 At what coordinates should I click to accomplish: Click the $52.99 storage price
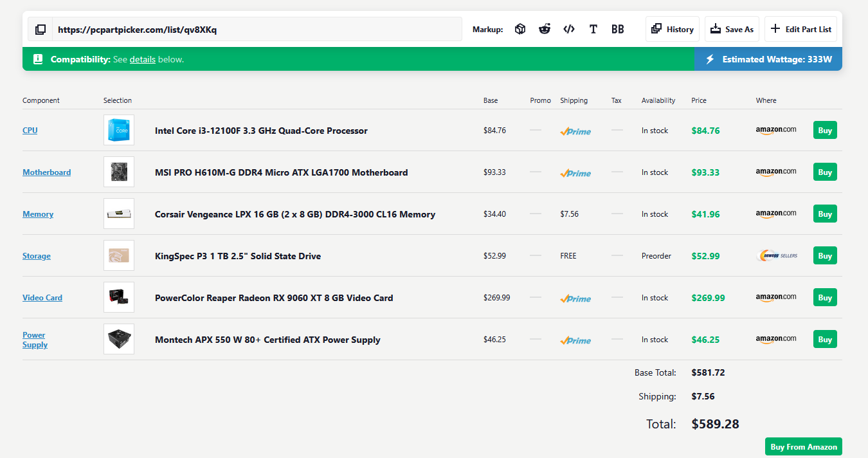[x=705, y=256]
